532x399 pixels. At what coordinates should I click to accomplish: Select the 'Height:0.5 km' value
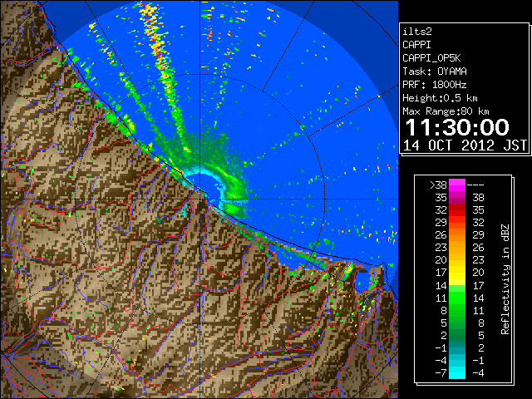[440, 98]
